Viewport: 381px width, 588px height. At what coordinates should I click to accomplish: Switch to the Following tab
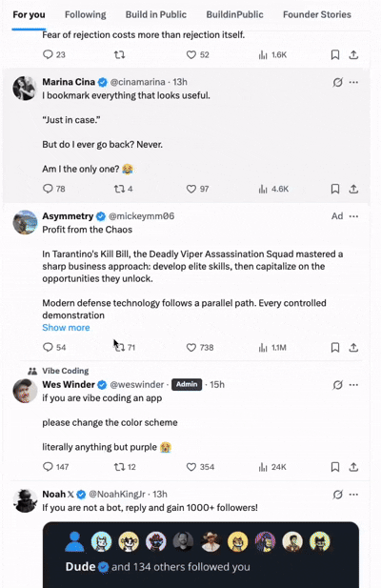point(86,14)
